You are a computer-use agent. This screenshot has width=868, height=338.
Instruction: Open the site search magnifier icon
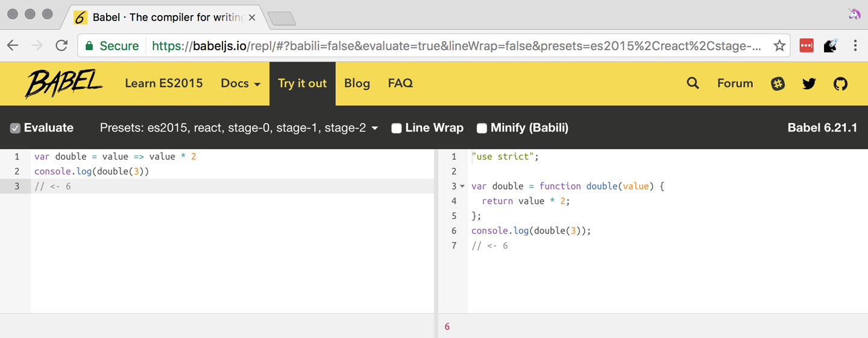pos(693,83)
